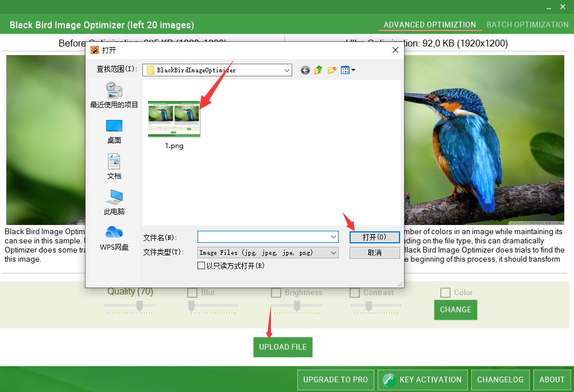Screen dimensions: 574x392
Task: Click the Change button
Action: pyautogui.click(x=455, y=310)
